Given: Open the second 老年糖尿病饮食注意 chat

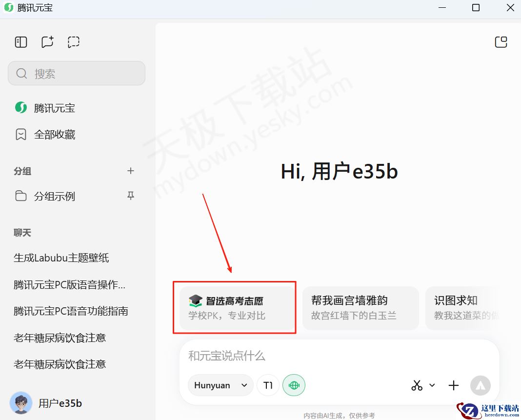Looking at the screenshot, I should (x=60, y=364).
